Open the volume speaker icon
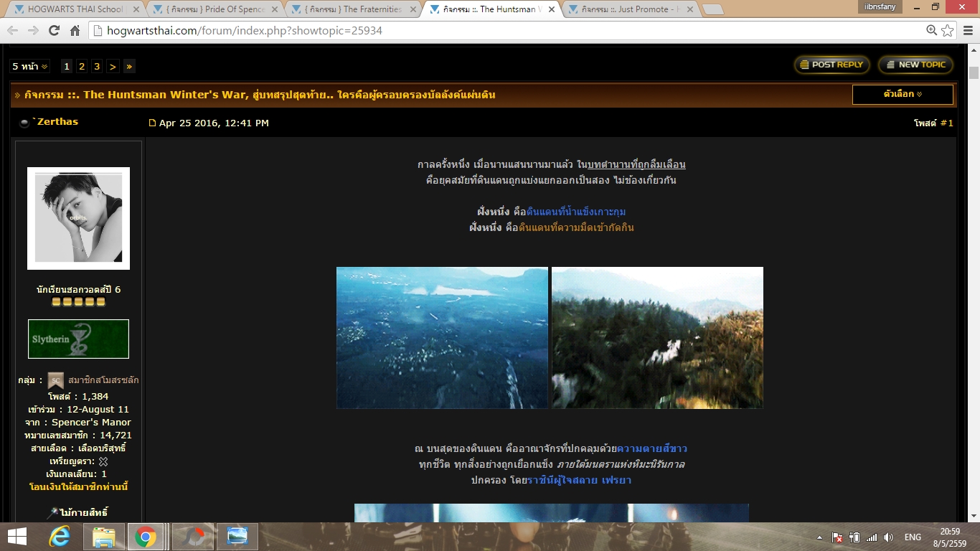This screenshot has height=551, width=980. 888,537
